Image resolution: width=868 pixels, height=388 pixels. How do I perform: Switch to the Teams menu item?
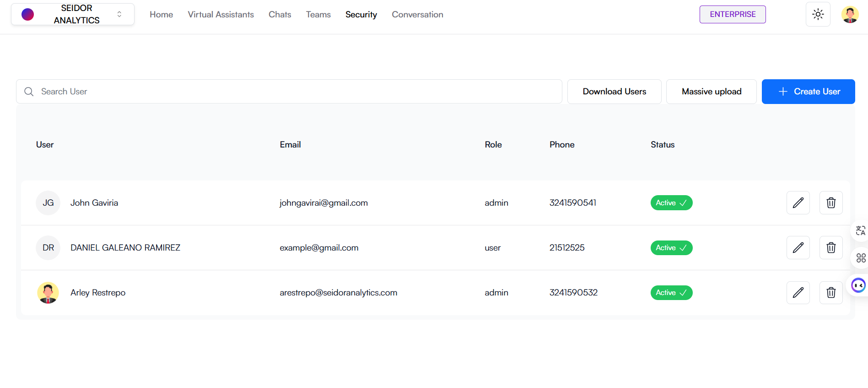click(x=318, y=15)
